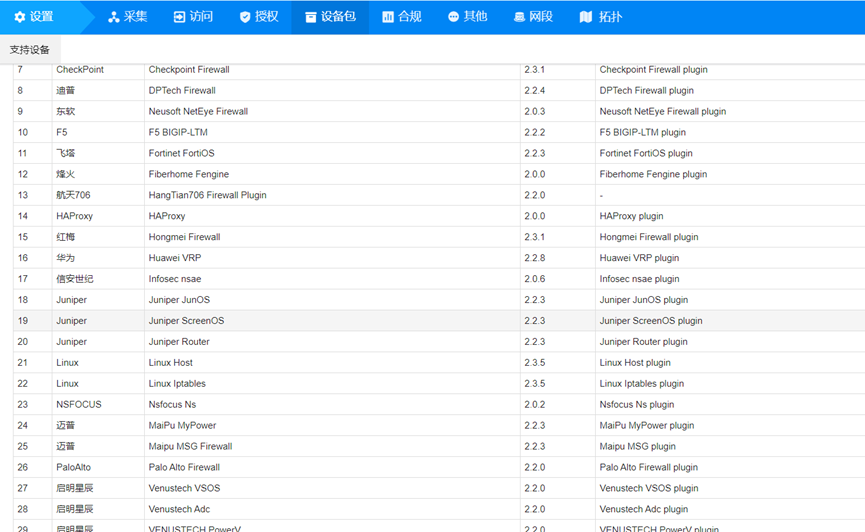Click the 红梅 vendor cell
This screenshot has width=865, height=532.
click(x=65, y=237)
